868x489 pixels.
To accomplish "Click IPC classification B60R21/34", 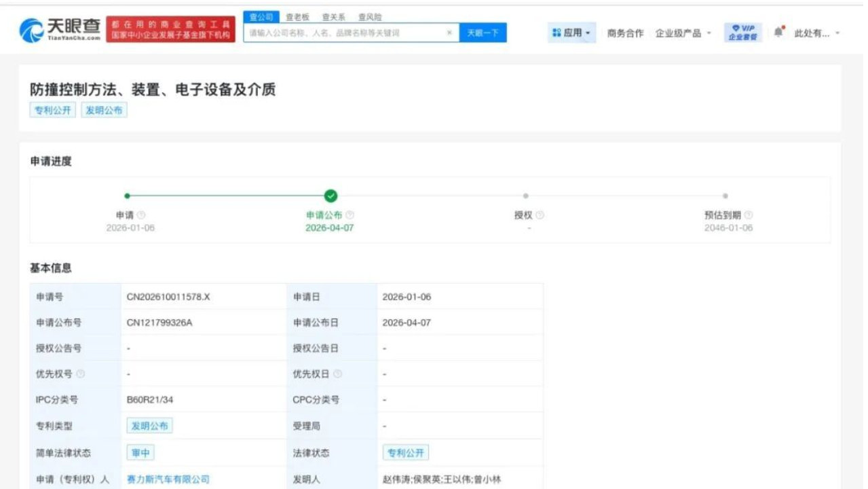I will coord(150,400).
